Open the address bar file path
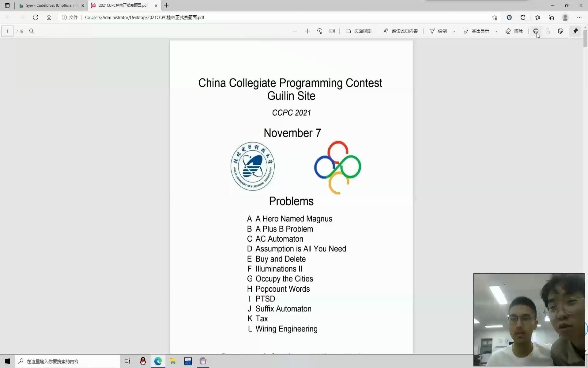588x368 pixels. [144, 17]
